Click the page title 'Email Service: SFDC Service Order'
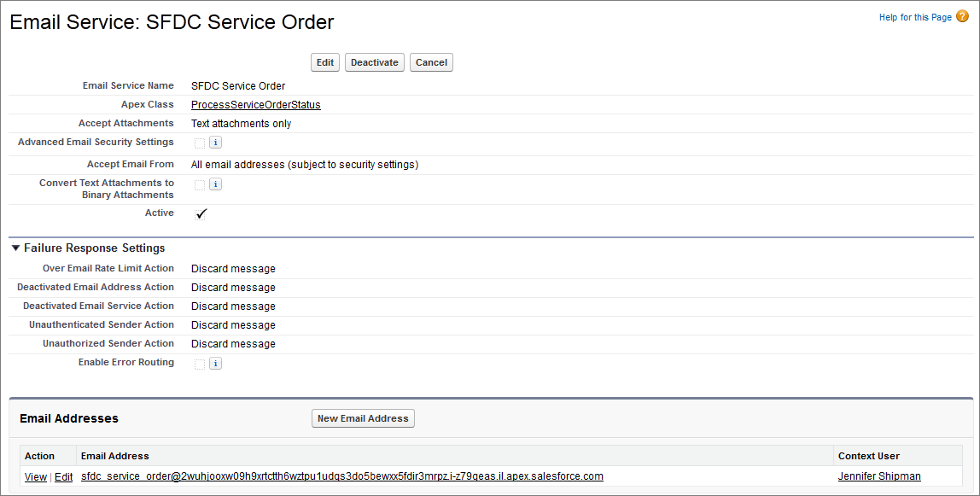Image resolution: width=980 pixels, height=496 pixels. click(172, 22)
